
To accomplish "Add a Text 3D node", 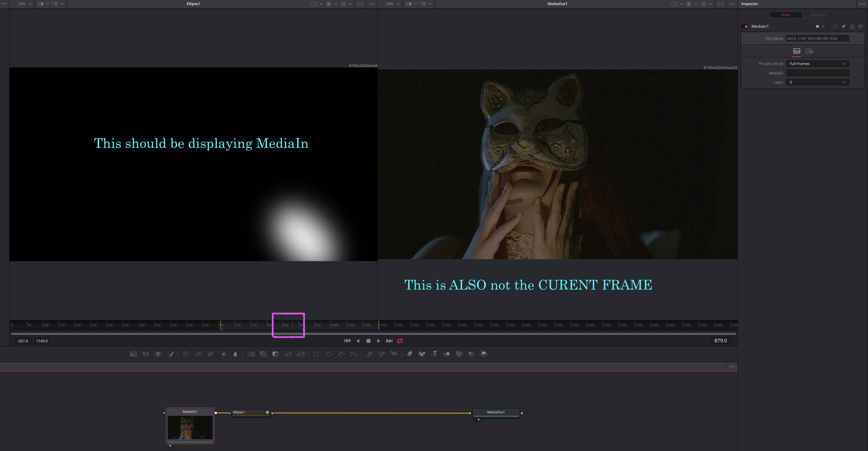I will tap(434, 354).
